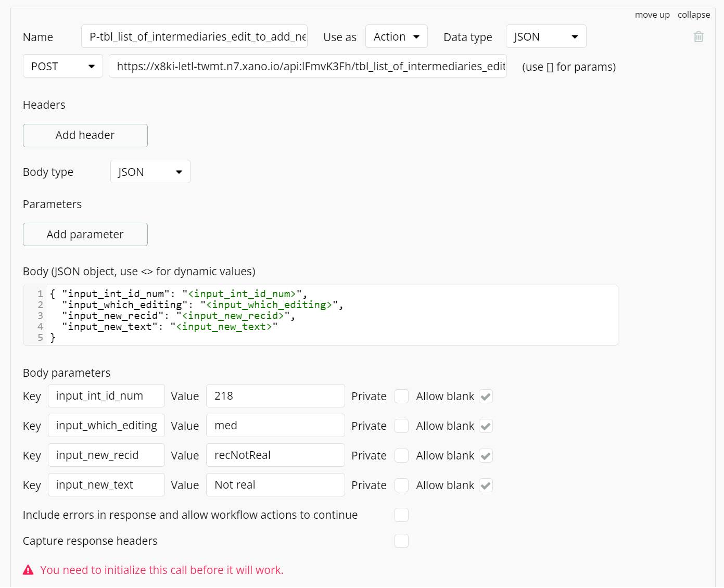
Task: Edit the value field containing recNotReal
Action: pyautogui.click(x=275, y=456)
